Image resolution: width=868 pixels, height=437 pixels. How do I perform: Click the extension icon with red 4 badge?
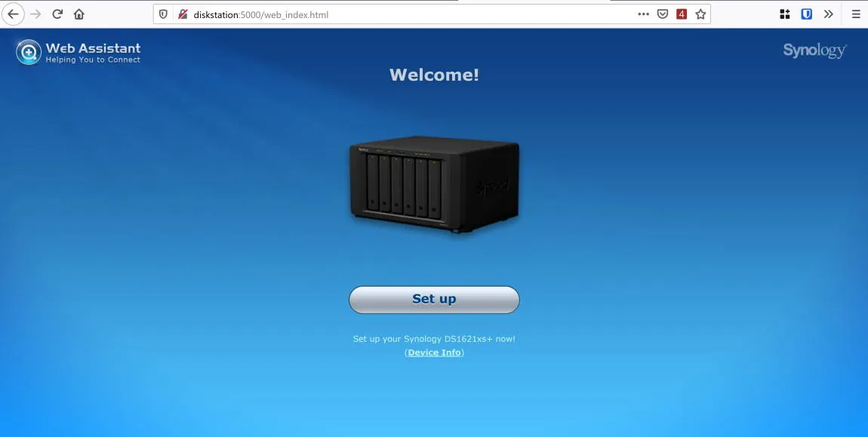coord(682,14)
